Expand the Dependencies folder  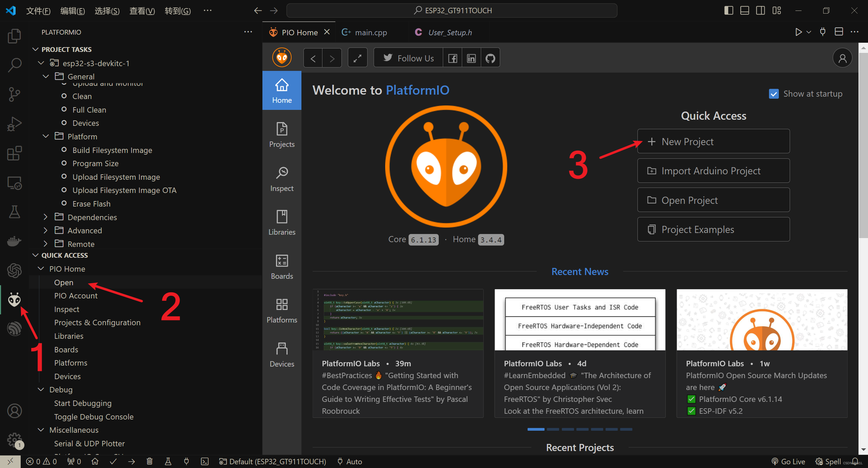(x=45, y=217)
